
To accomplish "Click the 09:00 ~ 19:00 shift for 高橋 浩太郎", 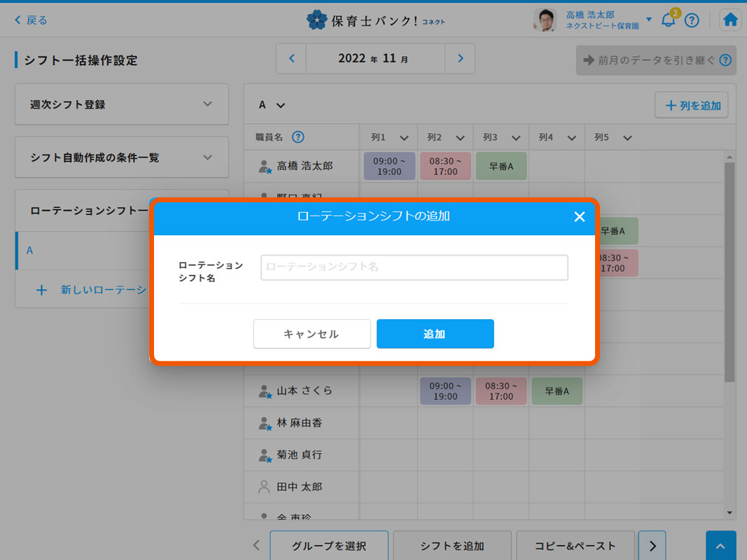I will [x=389, y=166].
